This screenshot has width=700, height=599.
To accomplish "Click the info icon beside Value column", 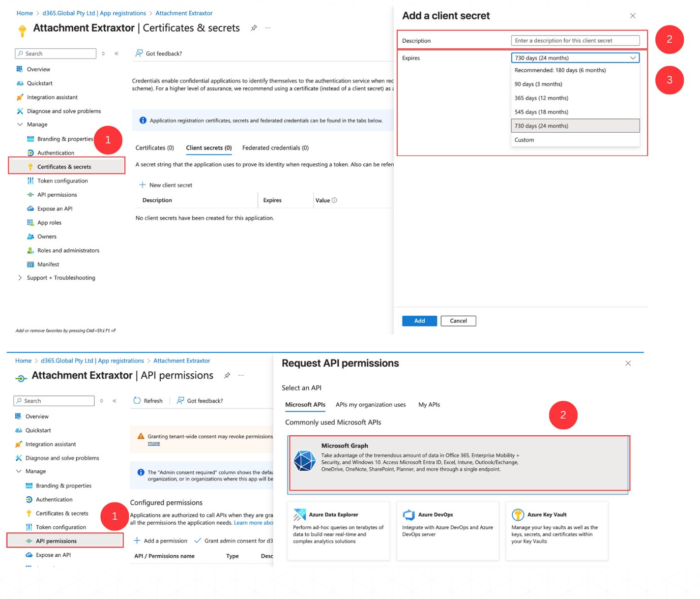I will pos(334,200).
